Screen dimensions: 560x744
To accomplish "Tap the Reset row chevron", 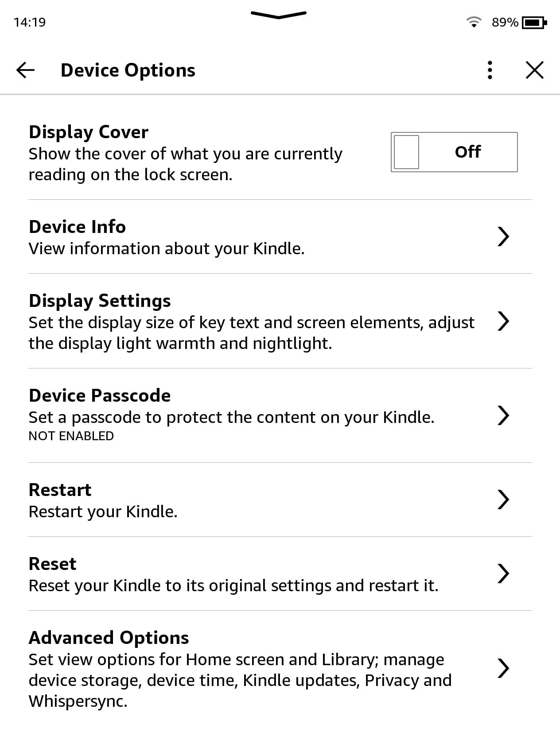I will 503,573.
